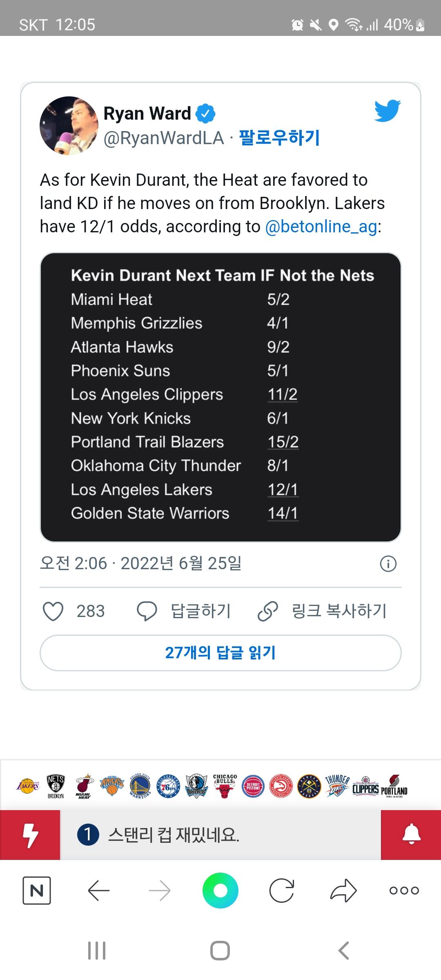
Task: Tap the Naver N home button
Action: point(37,890)
